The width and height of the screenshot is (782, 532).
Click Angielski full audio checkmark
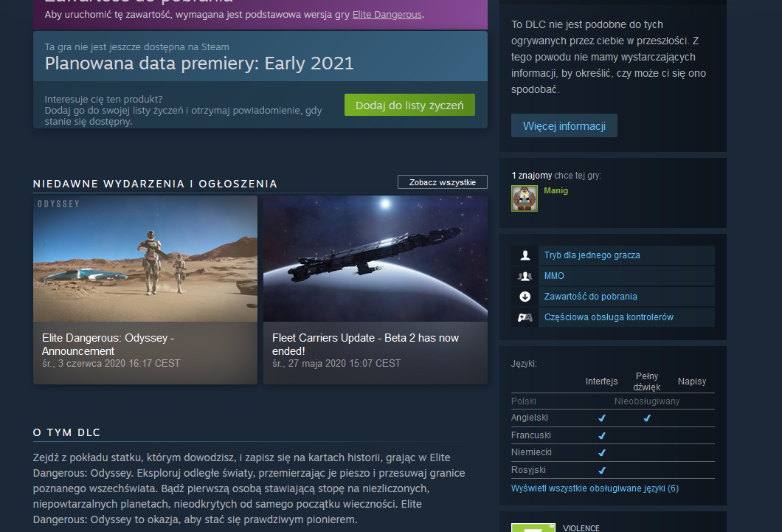coord(647,418)
